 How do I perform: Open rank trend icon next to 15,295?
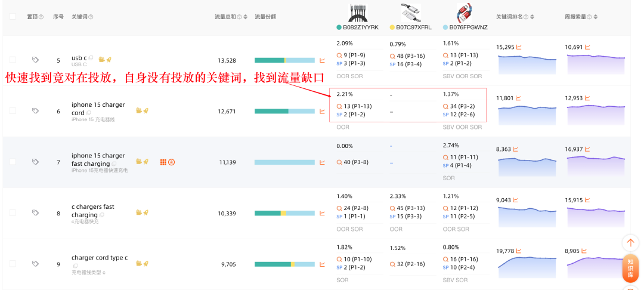(x=519, y=47)
